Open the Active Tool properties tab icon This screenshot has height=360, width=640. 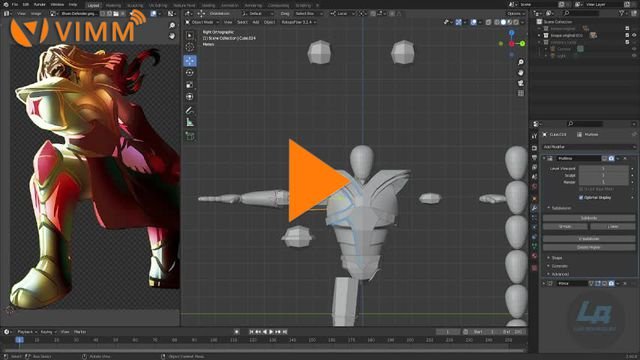(534, 137)
